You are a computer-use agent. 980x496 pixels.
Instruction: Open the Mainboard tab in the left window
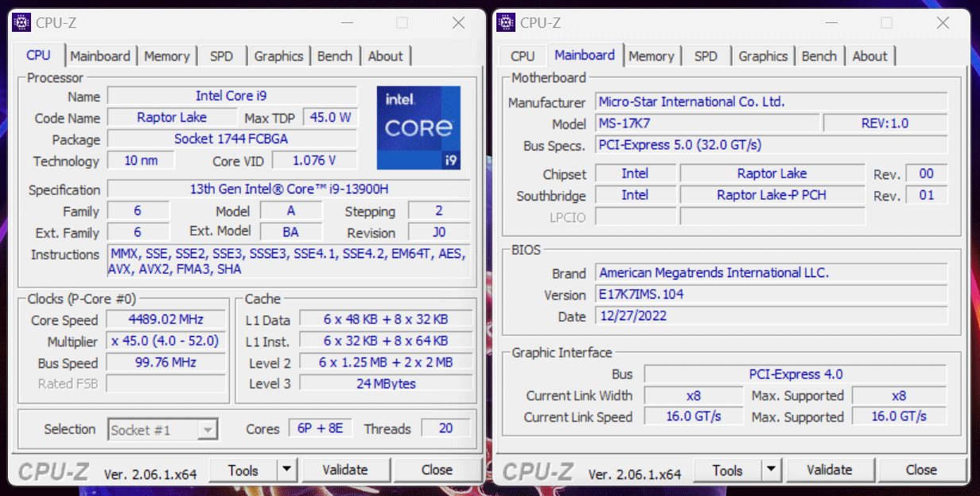pos(100,57)
